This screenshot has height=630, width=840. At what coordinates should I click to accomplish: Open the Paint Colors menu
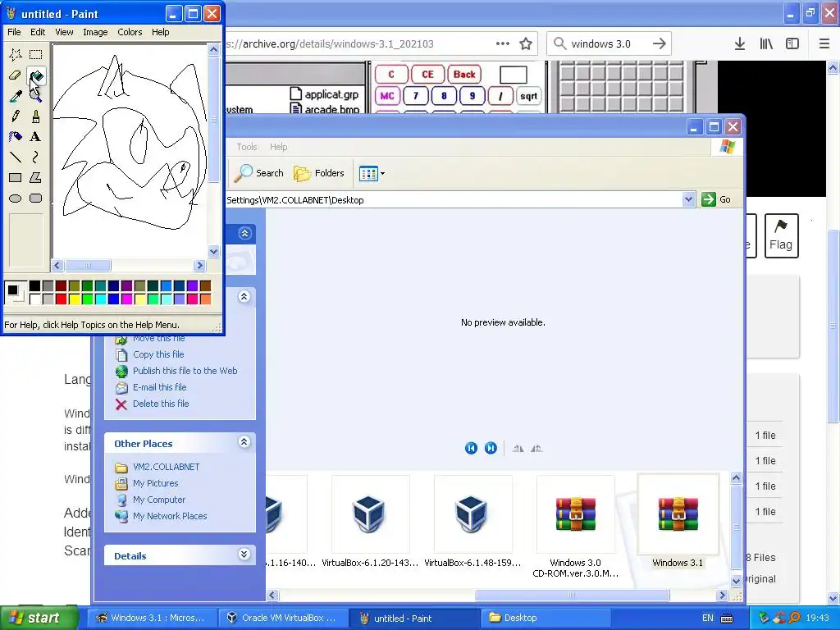130,32
